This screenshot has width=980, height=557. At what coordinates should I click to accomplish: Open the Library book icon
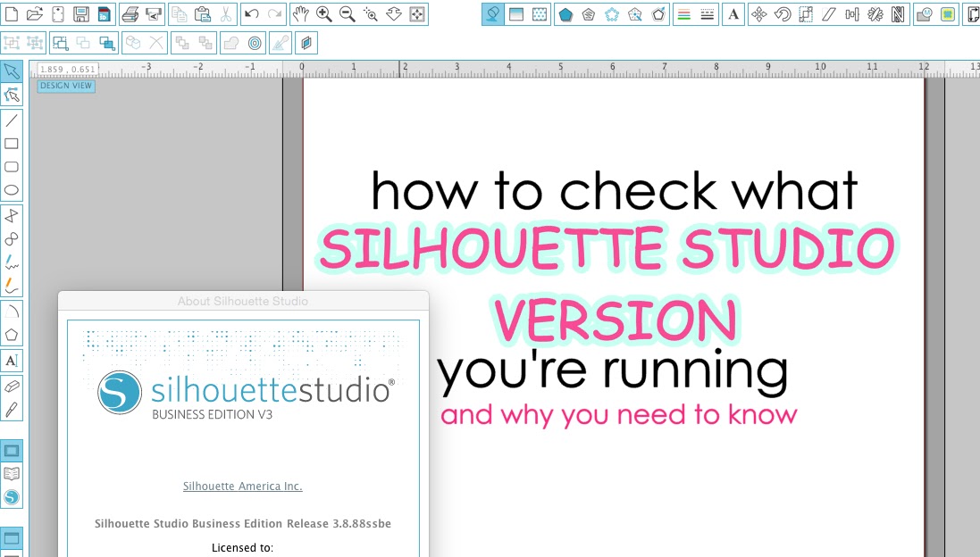coord(12,474)
